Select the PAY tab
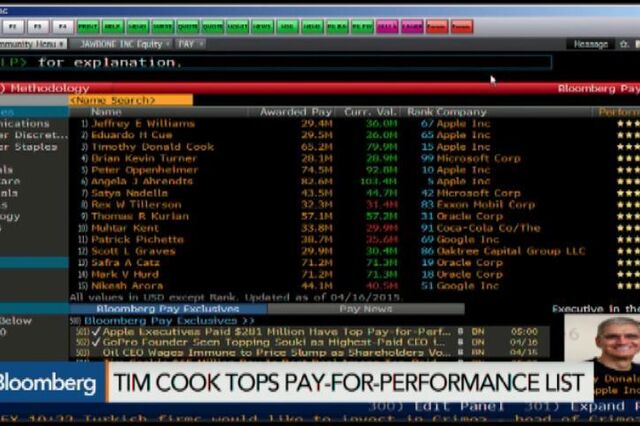 (x=190, y=44)
